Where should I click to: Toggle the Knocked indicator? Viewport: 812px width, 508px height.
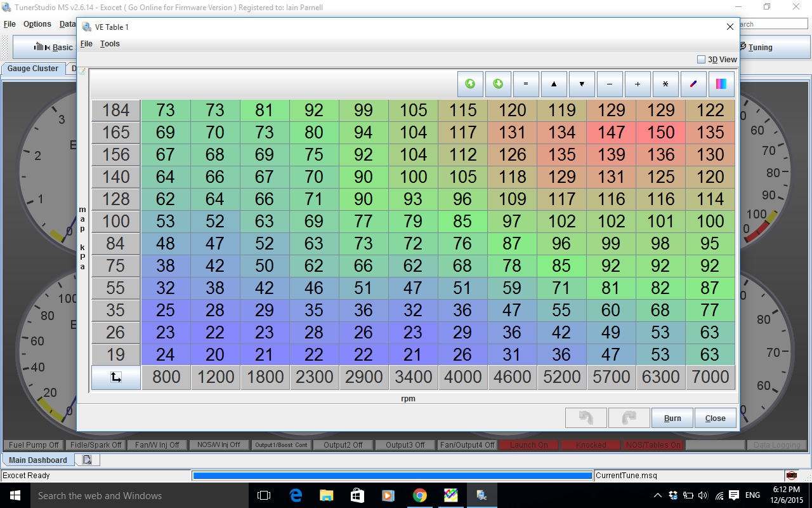tap(591, 445)
